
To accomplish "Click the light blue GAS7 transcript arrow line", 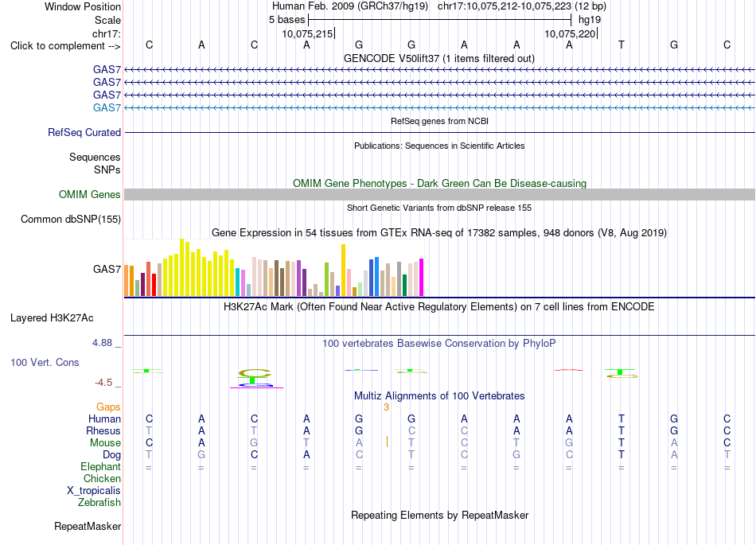I will (439, 107).
